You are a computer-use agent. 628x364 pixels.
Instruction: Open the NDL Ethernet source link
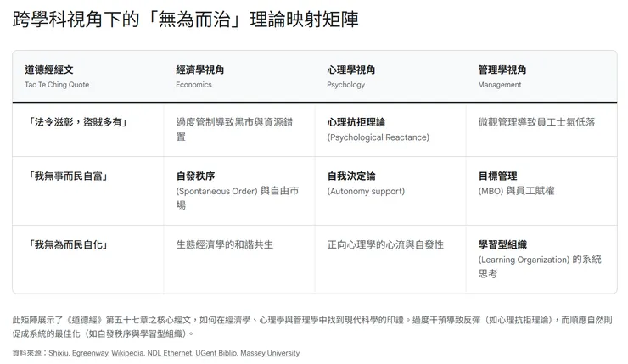170,353
